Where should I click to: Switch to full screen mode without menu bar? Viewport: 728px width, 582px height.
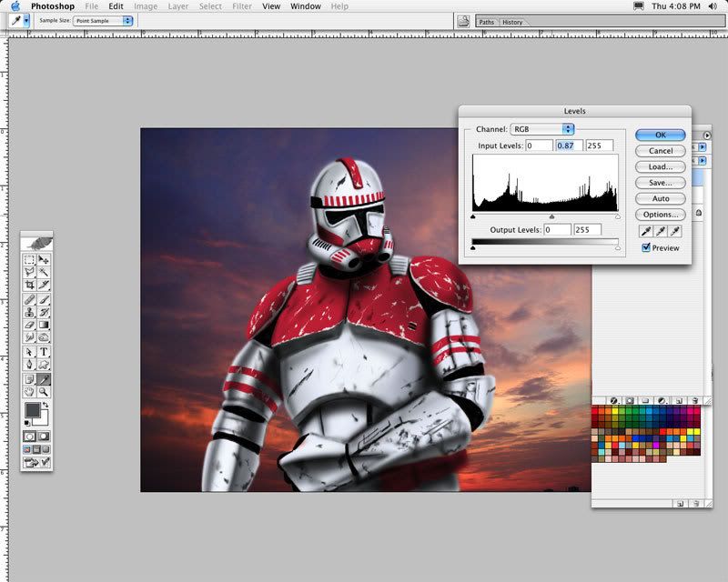45,449
